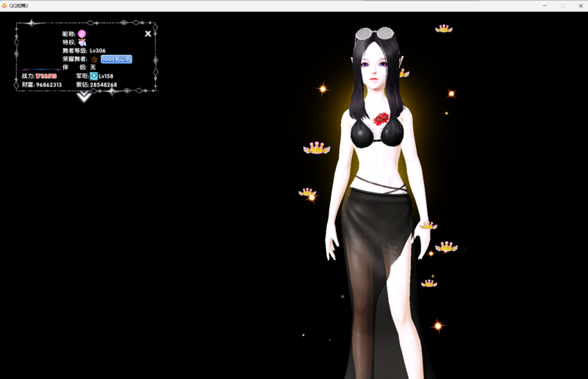588x379 pixels.
Task: Click the QQ炫舞2 title bar app icon
Action: [x=4, y=6]
